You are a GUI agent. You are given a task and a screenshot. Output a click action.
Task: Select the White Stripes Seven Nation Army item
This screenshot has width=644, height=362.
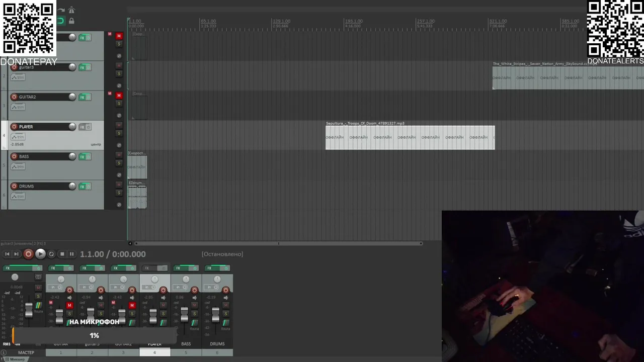coord(568,78)
